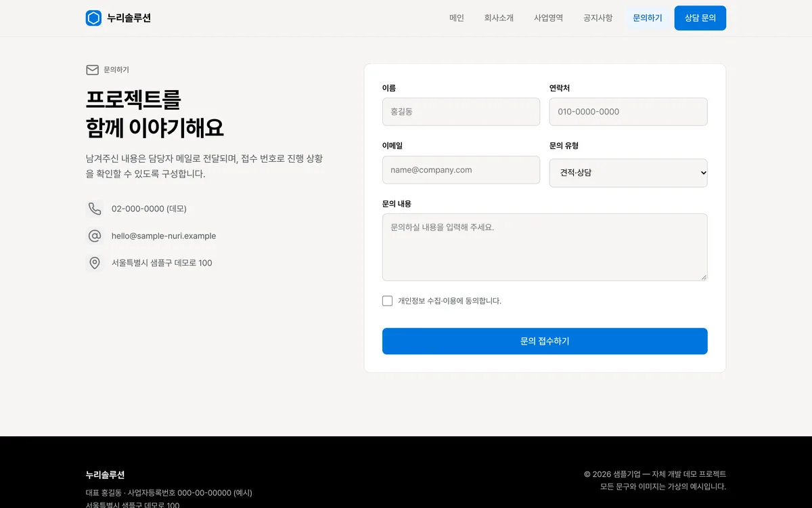Submit with the 문의 접수하기 button
The image size is (812, 508).
pos(545,341)
